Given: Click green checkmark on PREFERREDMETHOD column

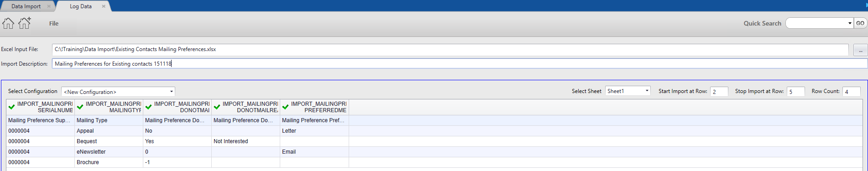Looking at the screenshot, I should (286, 107).
